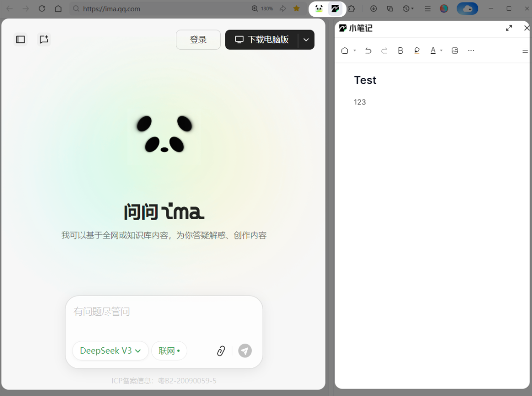Go to browser home page icon

click(x=58, y=9)
